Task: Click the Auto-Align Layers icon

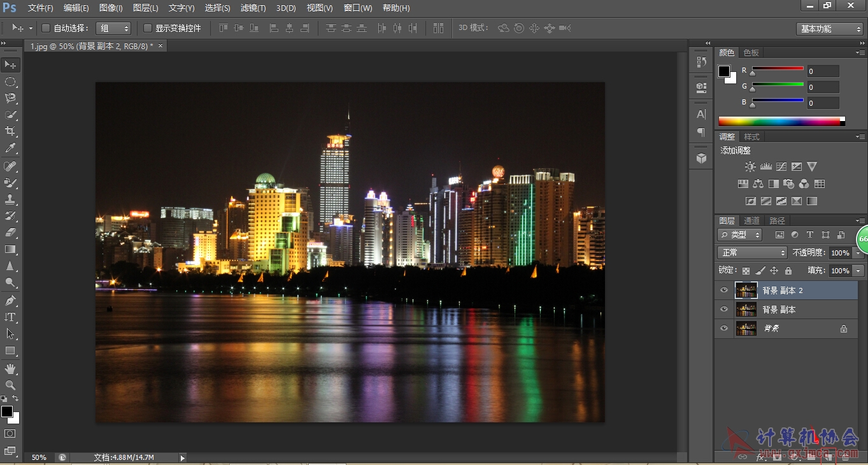Action: [438, 28]
